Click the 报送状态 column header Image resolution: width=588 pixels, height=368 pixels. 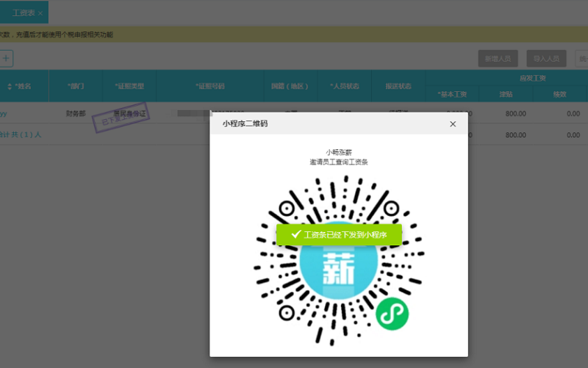click(398, 86)
